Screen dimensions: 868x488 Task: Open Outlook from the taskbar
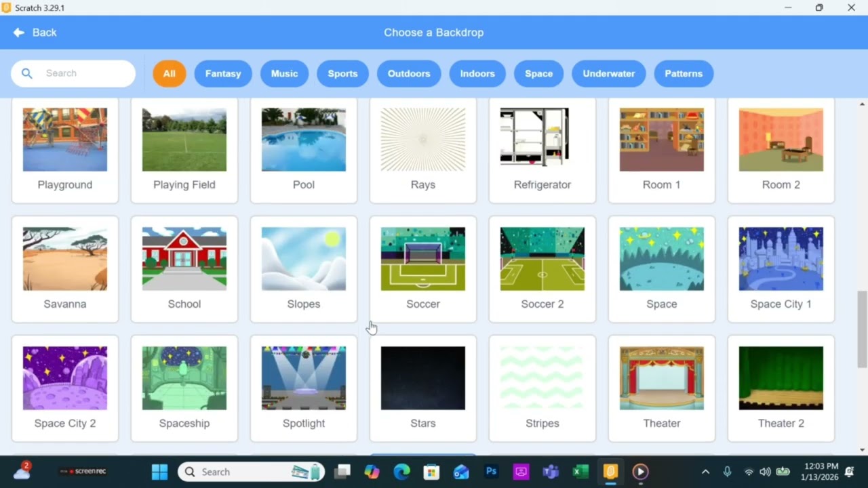(462, 472)
